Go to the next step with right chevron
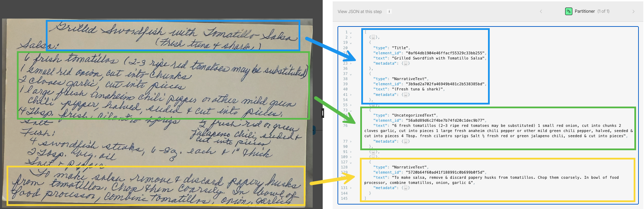The image size is (644, 209). [633, 11]
